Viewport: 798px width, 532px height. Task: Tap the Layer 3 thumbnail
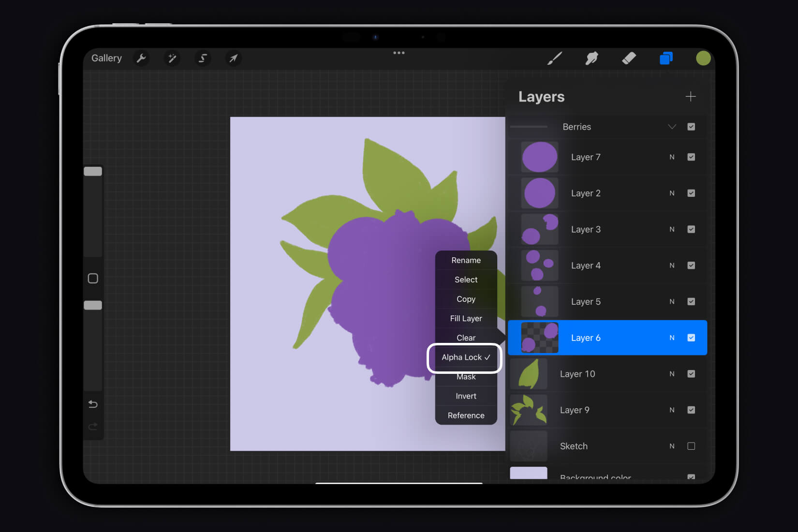coord(540,229)
